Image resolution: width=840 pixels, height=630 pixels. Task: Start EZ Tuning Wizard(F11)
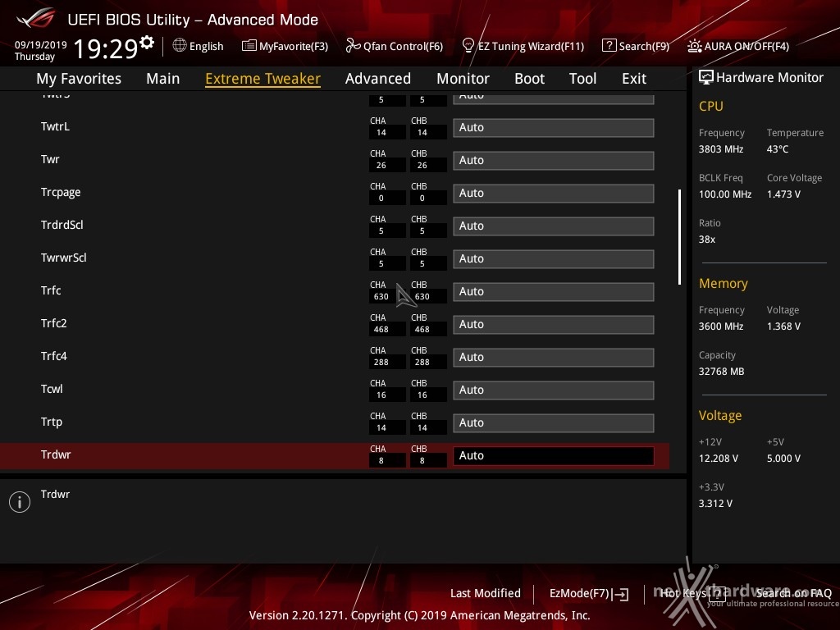531,46
